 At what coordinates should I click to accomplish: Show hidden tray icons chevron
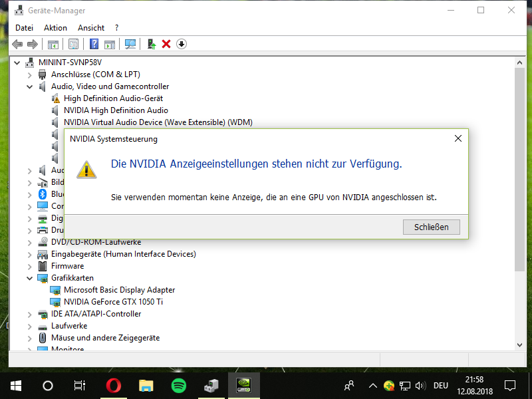[x=373, y=386]
